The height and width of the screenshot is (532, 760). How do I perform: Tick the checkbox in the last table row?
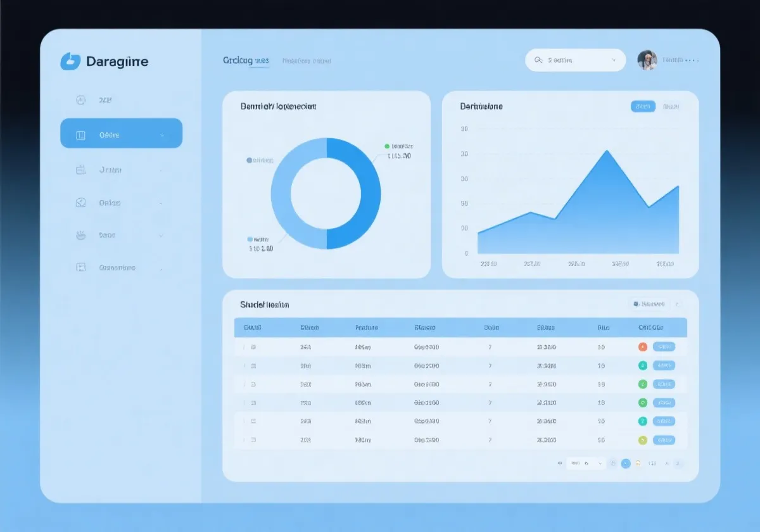[253, 440]
